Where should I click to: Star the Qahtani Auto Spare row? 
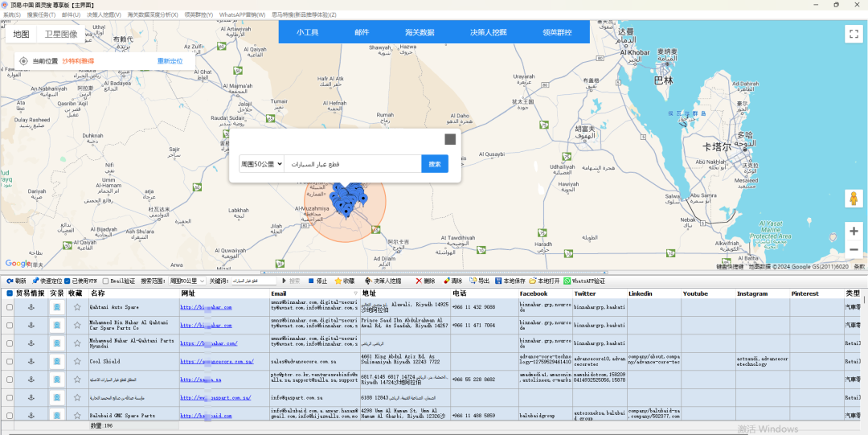coord(77,307)
